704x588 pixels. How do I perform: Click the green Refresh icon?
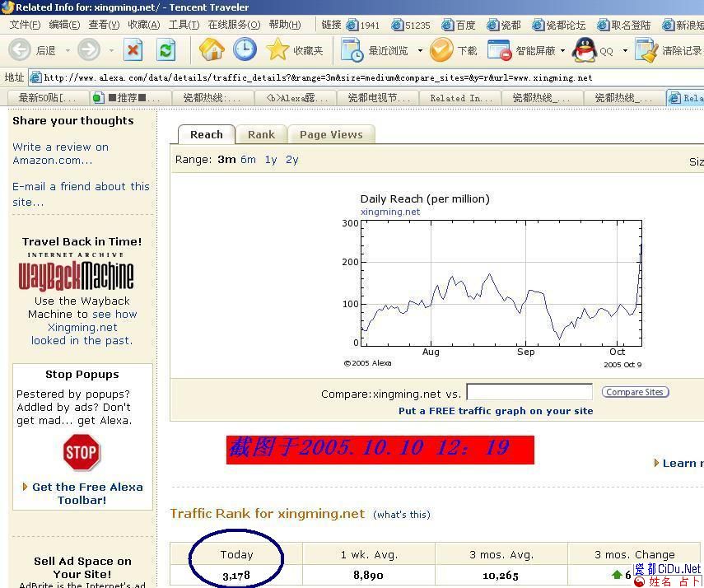[166, 50]
